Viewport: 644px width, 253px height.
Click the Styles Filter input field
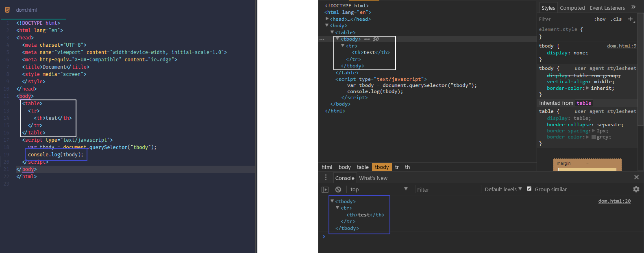coord(564,19)
